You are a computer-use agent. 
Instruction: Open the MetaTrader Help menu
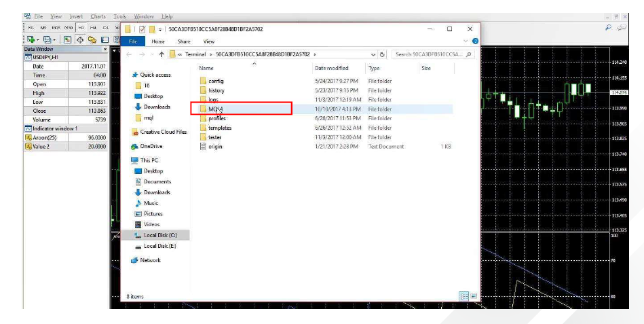tap(167, 16)
